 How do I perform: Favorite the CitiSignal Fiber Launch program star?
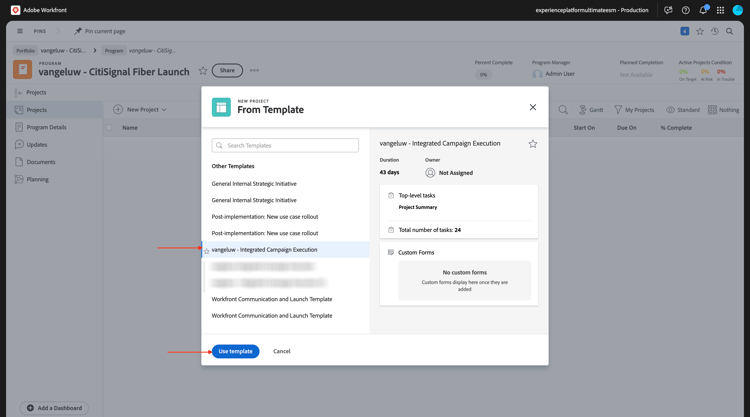(203, 71)
